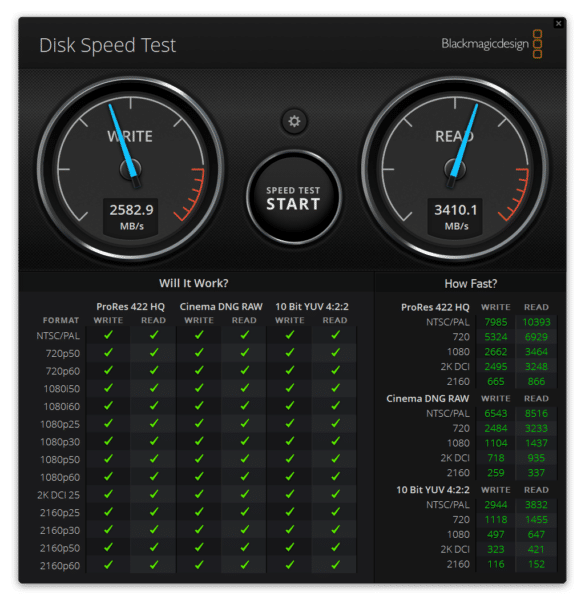This screenshot has height=604, width=585.
Task: Click the Blackmagicdesign logo
Action: point(492,44)
